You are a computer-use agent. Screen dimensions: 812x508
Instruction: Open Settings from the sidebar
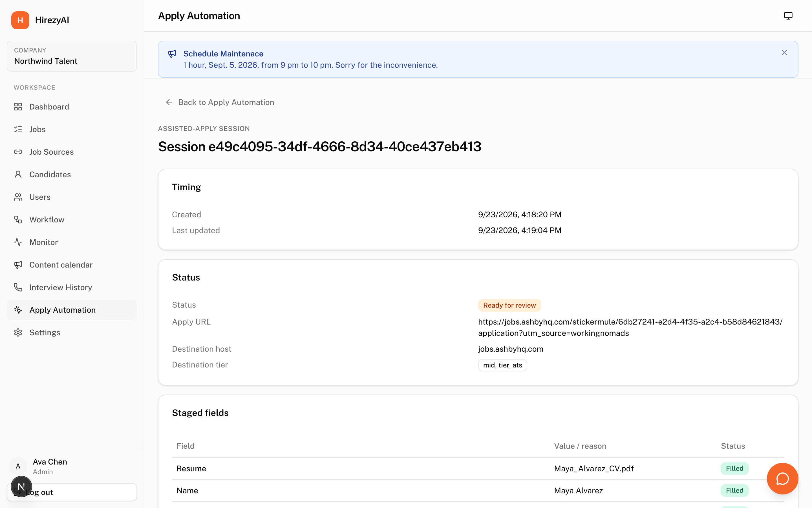point(72,332)
